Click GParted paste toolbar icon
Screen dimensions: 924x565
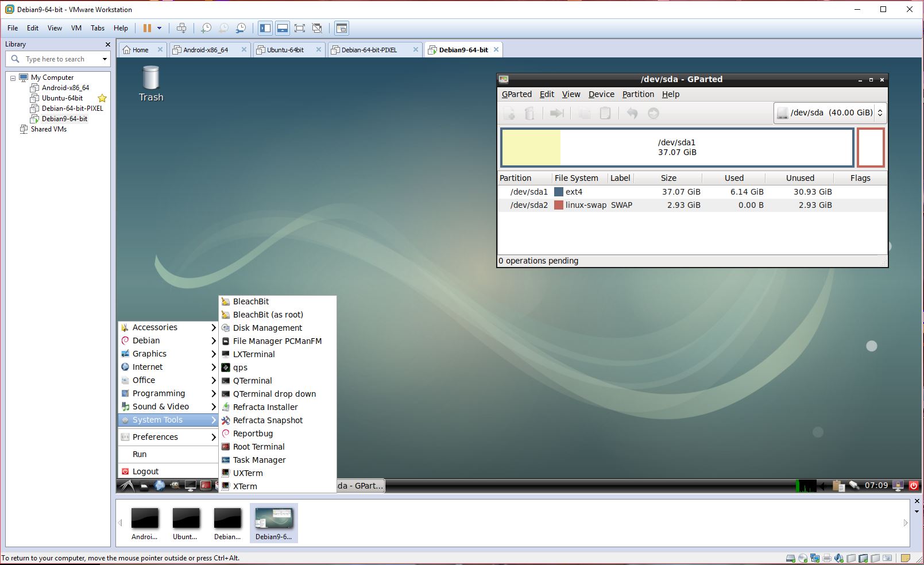pyautogui.click(x=605, y=114)
